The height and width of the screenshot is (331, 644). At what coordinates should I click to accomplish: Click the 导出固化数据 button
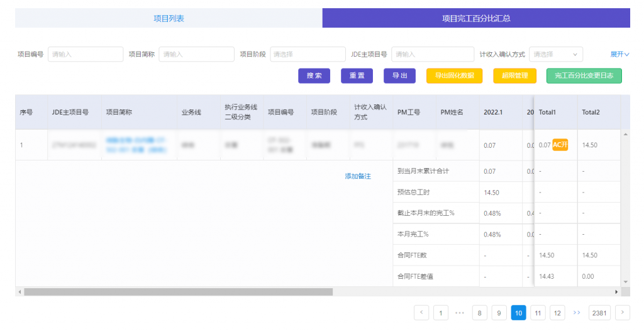[x=454, y=76]
